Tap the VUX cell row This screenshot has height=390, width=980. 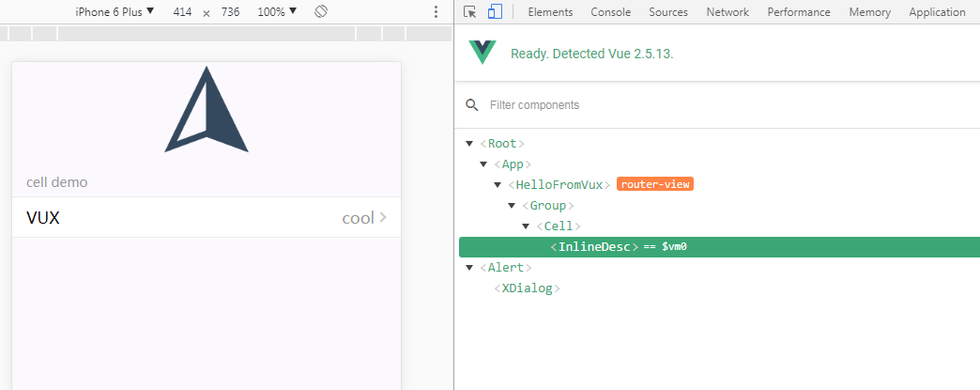point(207,218)
